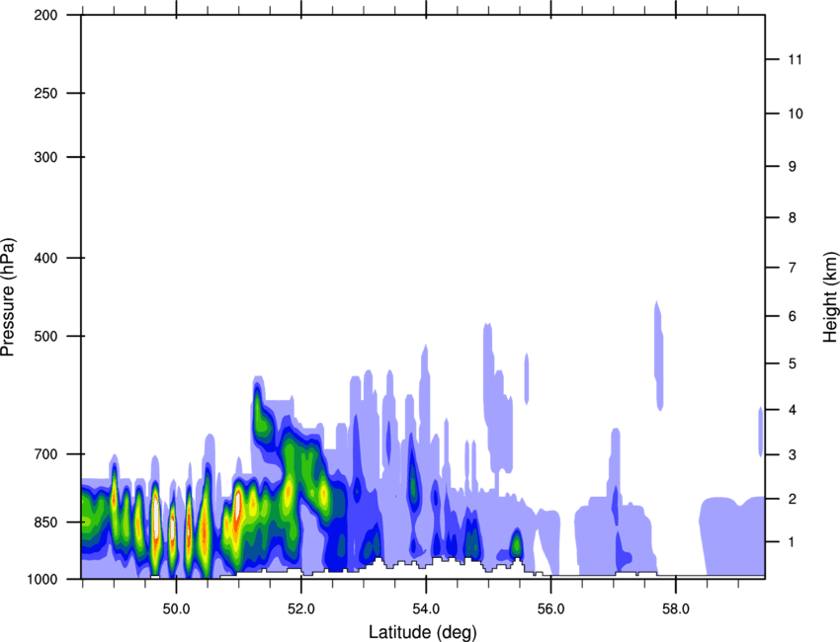Viewport: 840px width, 642px height.
Task: Pick the 3 km height tick label
Action: coord(793,454)
